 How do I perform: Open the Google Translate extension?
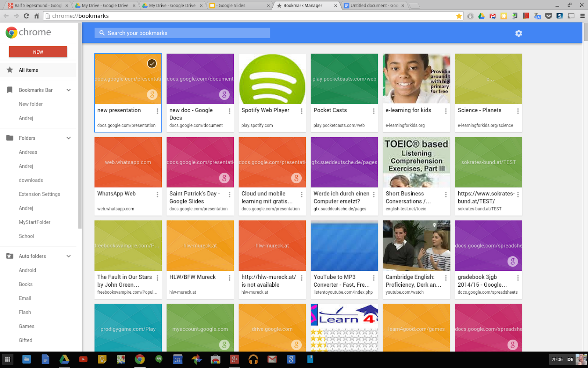(537, 16)
